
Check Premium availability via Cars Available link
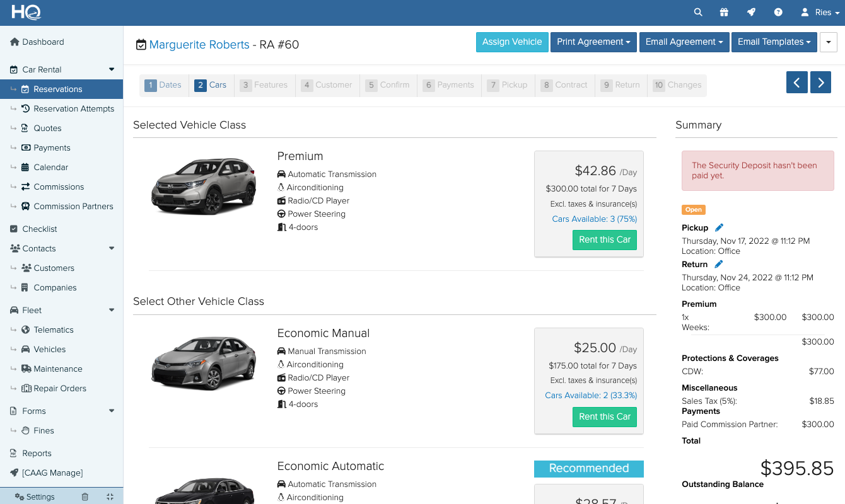pyautogui.click(x=594, y=219)
